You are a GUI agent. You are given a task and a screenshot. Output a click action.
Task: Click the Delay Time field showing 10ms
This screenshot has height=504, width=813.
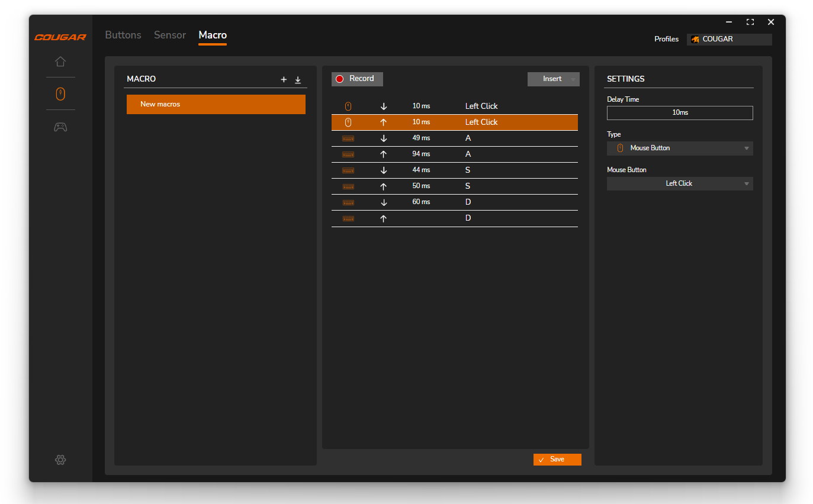[680, 113]
